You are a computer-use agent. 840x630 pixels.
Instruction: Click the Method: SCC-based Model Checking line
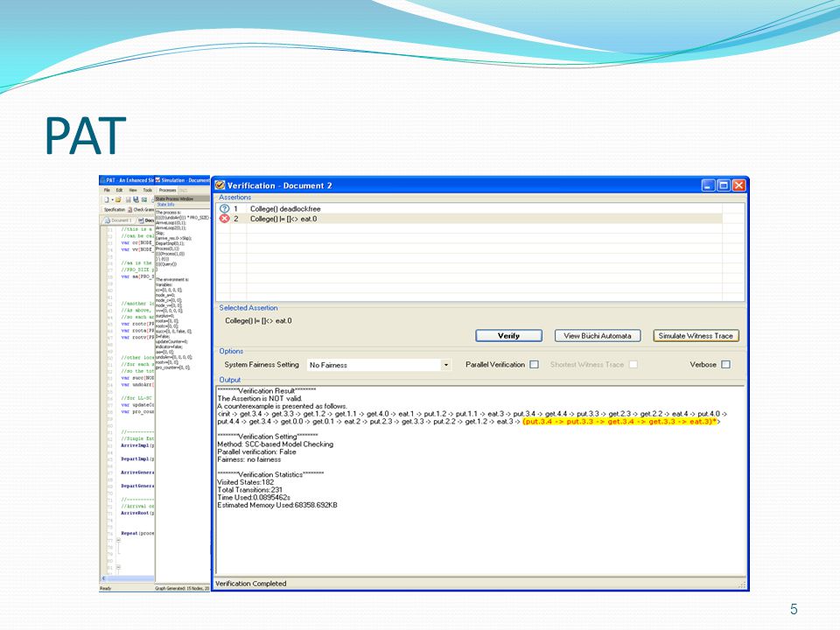click(276, 444)
